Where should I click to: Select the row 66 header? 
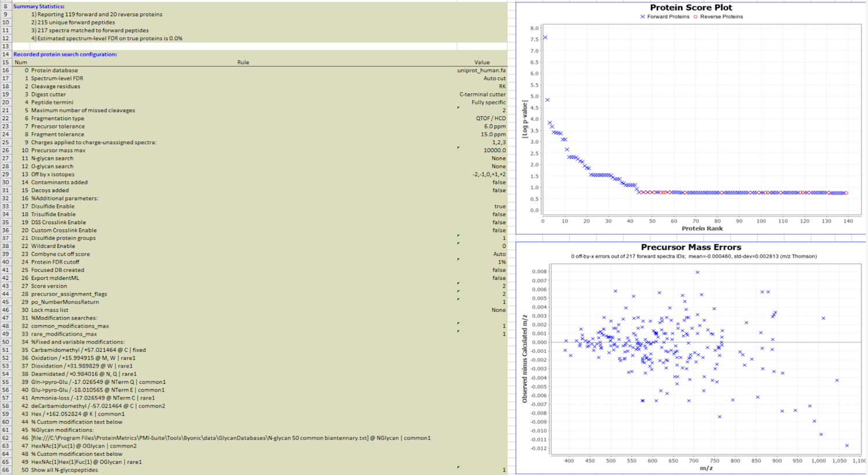pyautogui.click(x=6, y=470)
